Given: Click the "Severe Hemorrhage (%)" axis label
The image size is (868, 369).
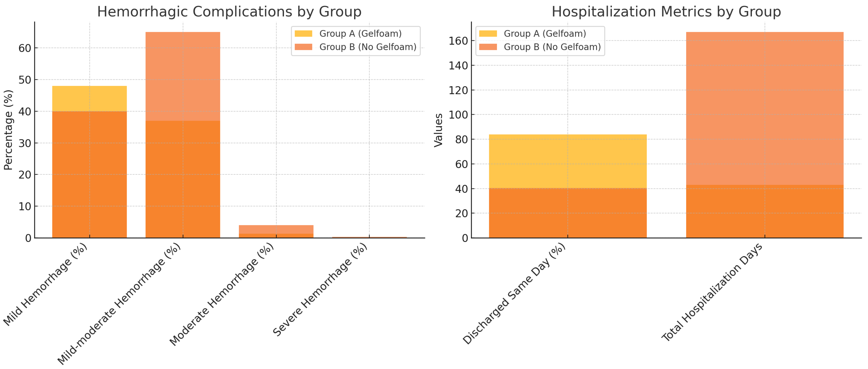Looking at the screenshot, I should point(320,290).
